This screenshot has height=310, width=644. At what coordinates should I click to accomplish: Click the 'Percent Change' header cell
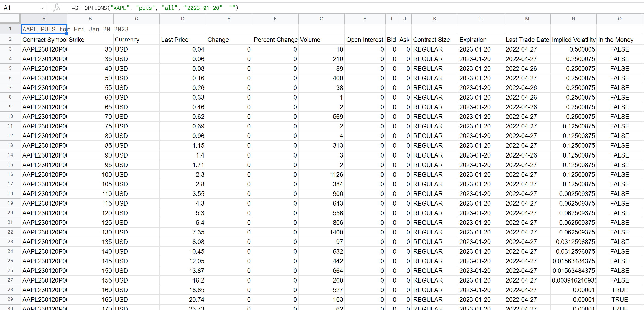click(x=275, y=40)
